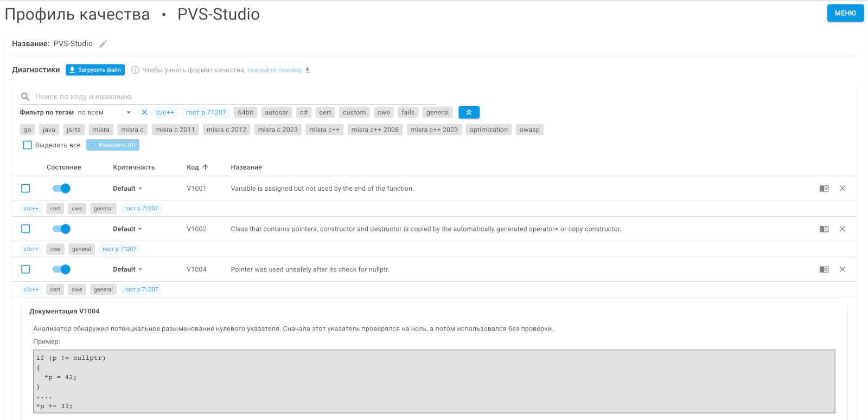This screenshot has width=868, height=420.
Task: Click the 'Состояние' column header
Action: (x=64, y=167)
